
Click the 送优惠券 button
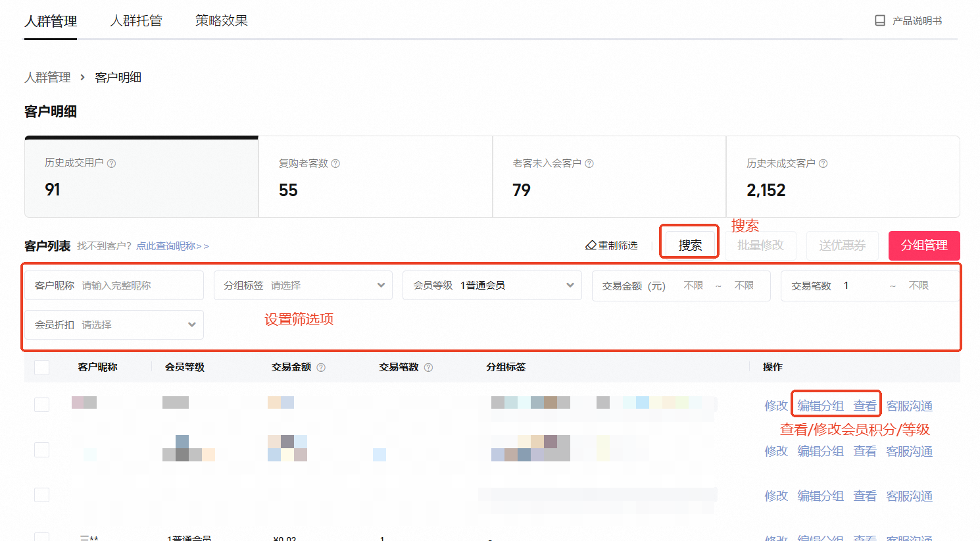[843, 245]
